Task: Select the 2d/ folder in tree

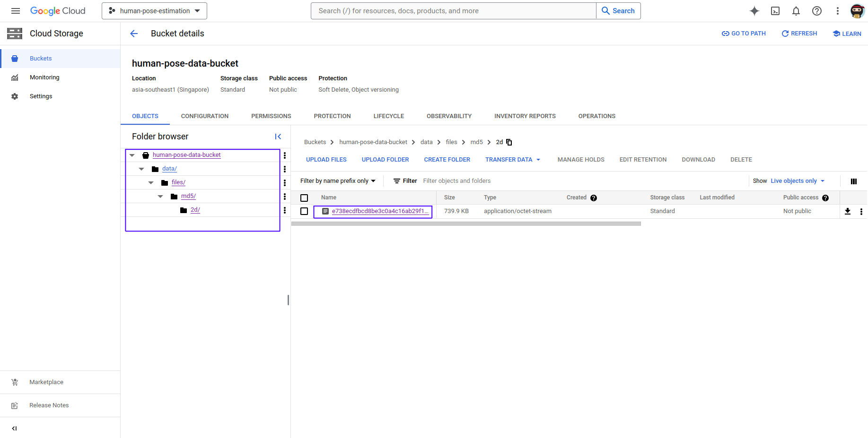Action: coord(195,210)
